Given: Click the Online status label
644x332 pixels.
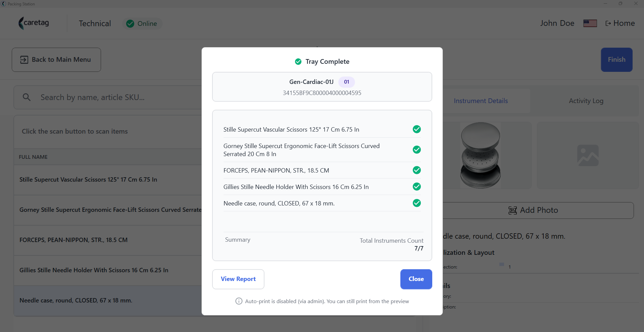Looking at the screenshot, I should pos(147,23).
